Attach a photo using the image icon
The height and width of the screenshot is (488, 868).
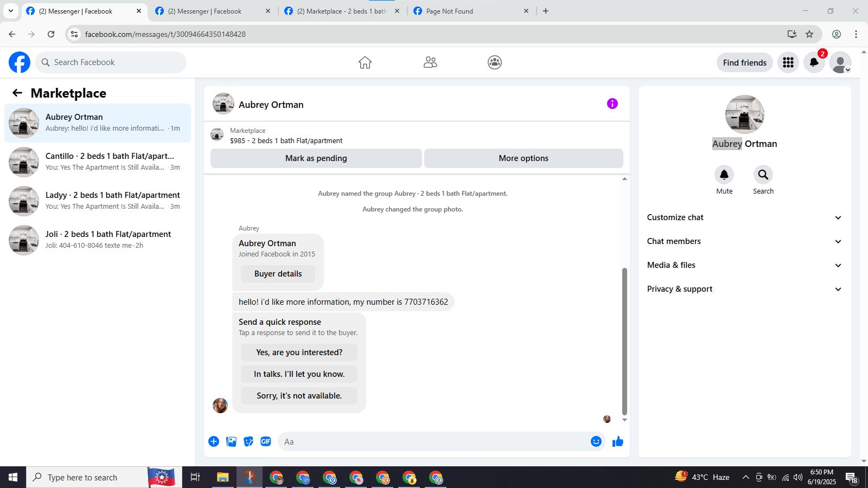[231, 441]
